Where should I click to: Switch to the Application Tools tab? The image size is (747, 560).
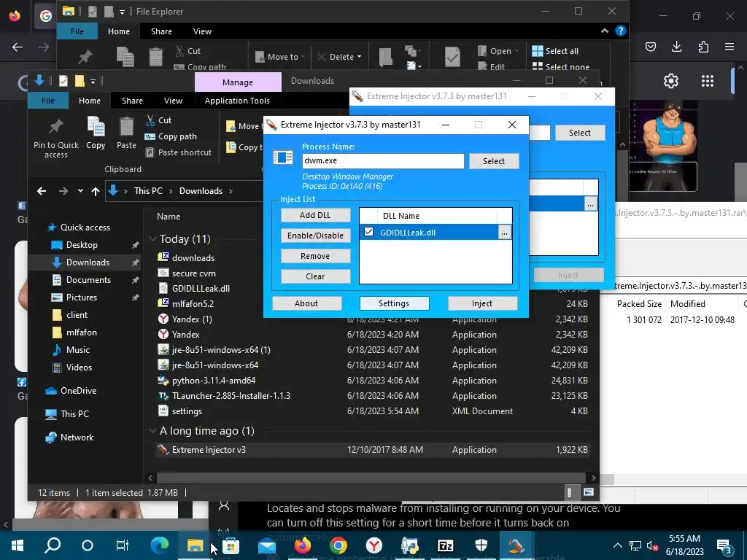[x=237, y=101]
